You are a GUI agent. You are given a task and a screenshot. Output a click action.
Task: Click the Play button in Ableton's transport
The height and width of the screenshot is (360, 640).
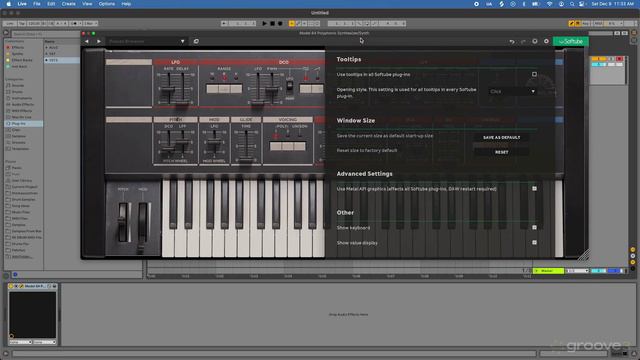(x=264, y=24)
